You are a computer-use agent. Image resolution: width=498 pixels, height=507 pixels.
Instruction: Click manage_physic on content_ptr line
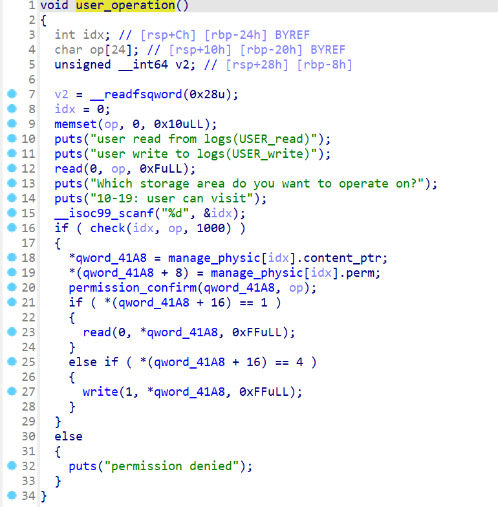coord(214,258)
